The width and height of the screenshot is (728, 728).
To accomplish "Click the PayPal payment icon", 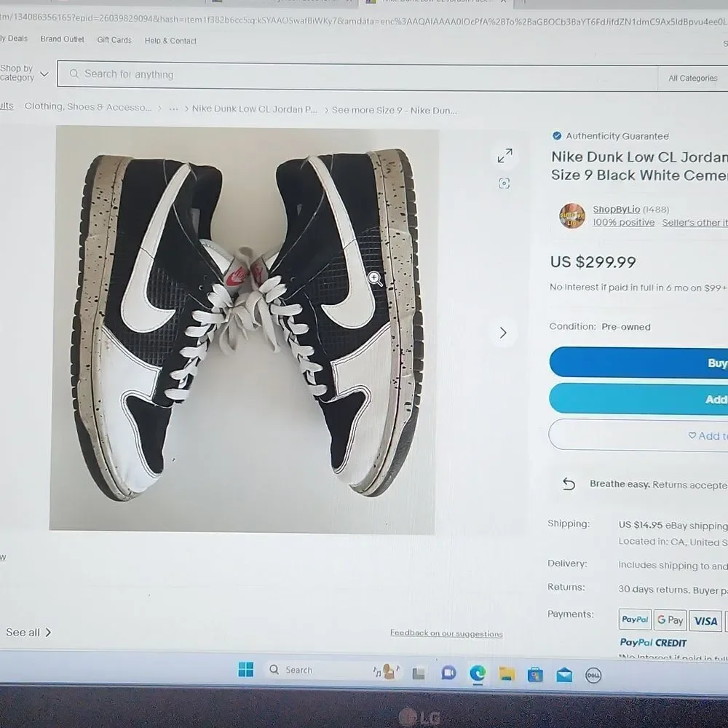I will point(635,620).
